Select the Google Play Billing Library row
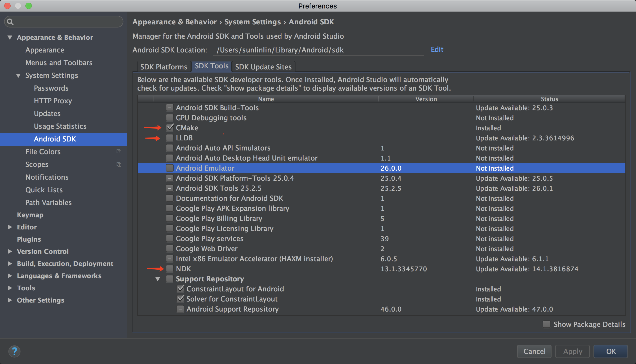 [x=382, y=218]
